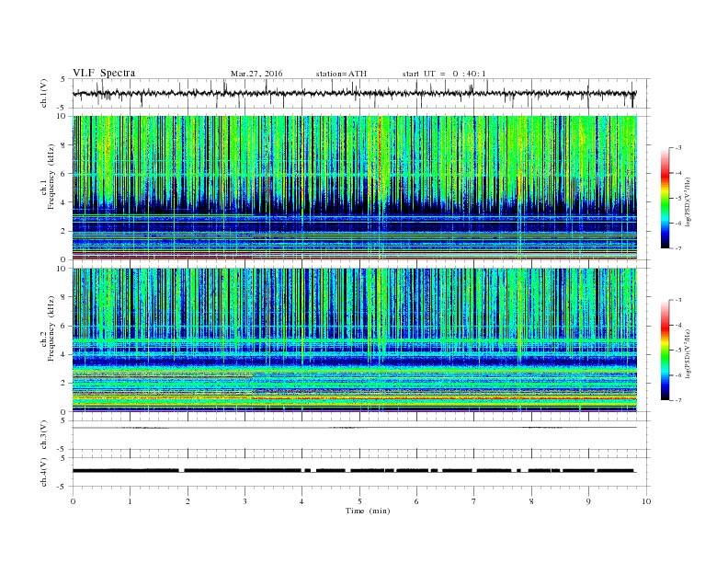This screenshot has height=563, width=728.
Task: Click the "ch.1(V)" waveform axis label
Action: pos(44,93)
